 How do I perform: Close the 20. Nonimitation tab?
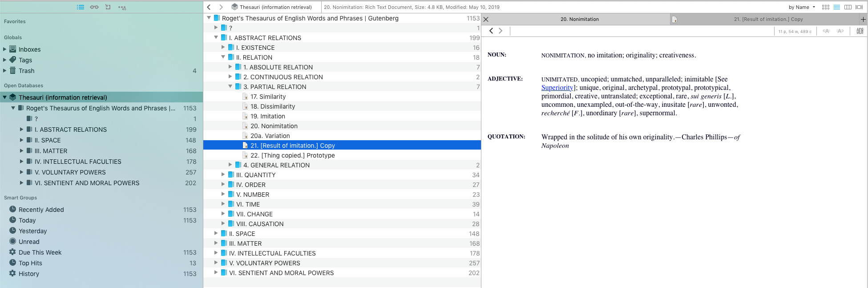click(486, 19)
